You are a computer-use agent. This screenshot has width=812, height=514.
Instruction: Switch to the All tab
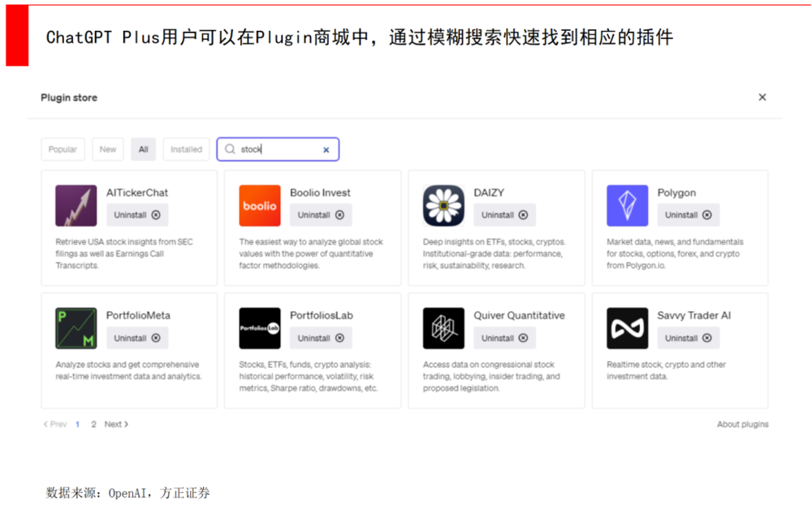[x=143, y=149]
